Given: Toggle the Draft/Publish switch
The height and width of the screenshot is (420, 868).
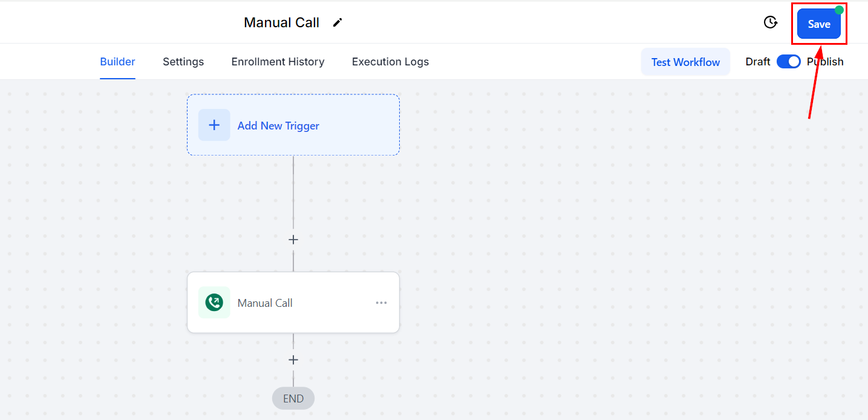Looking at the screenshot, I should click(788, 62).
